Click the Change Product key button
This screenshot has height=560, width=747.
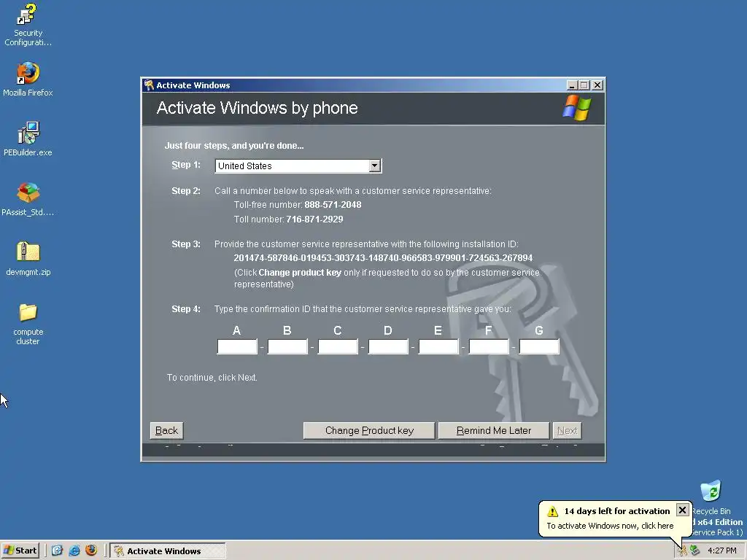pyautogui.click(x=369, y=430)
